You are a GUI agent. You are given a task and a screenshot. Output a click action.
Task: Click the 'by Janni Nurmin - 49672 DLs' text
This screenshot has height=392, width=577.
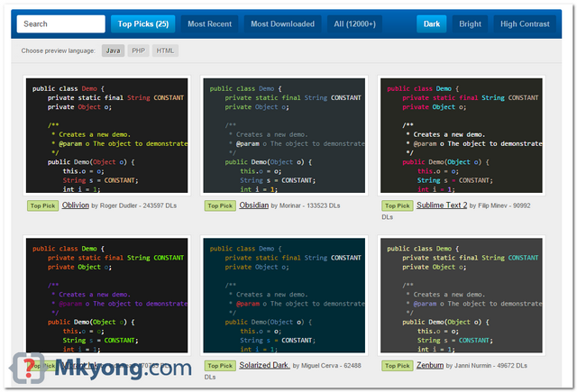[x=487, y=366]
